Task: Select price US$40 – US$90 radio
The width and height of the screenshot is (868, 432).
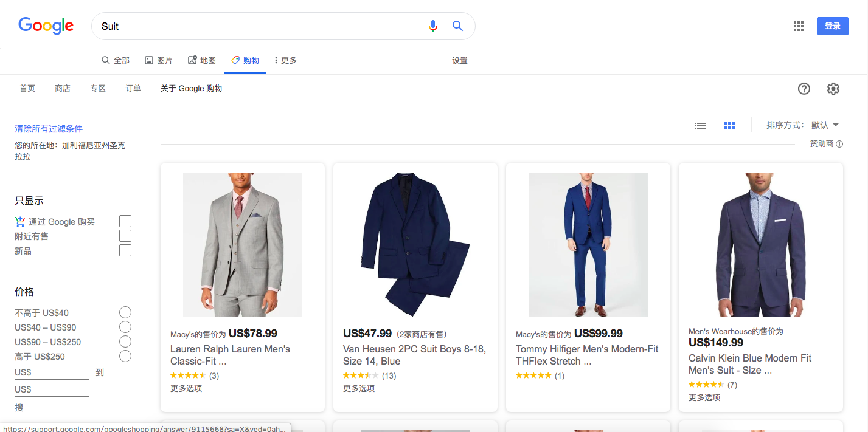Action: coord(125,327)
